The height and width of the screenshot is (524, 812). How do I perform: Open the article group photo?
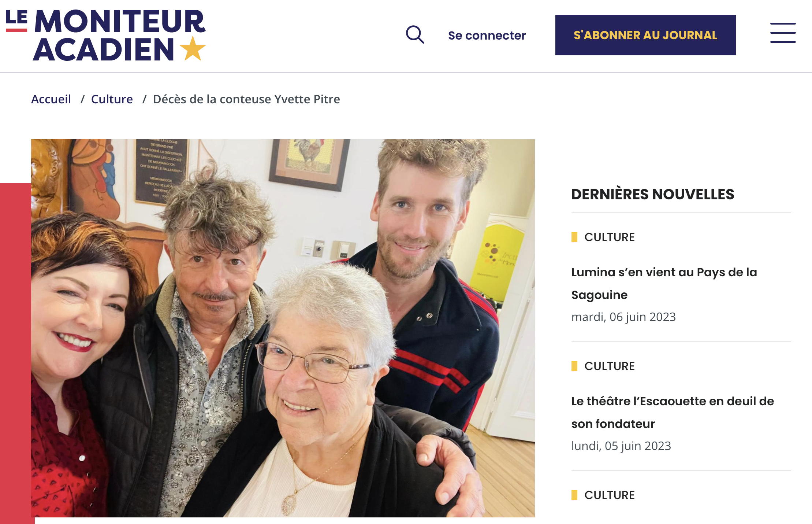(x=283, y=328)
